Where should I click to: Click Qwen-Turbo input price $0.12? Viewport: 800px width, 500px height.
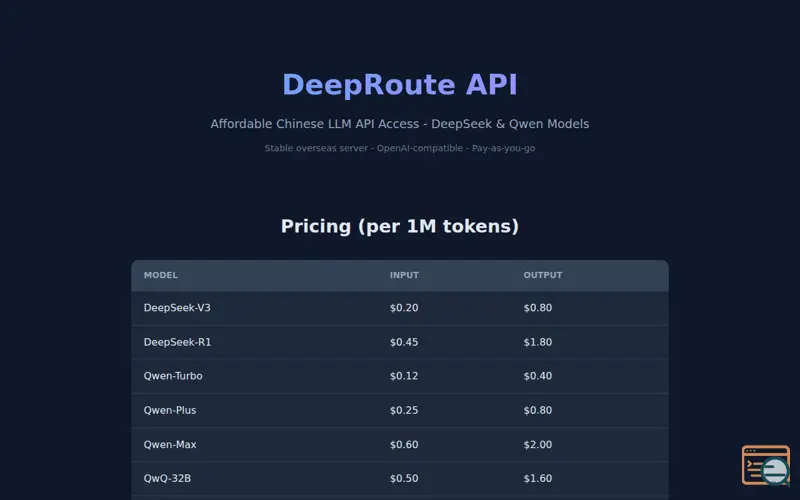(404, 376)
